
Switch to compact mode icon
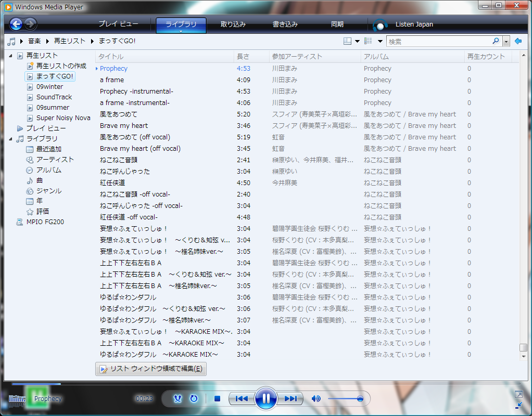coord(518,405)
